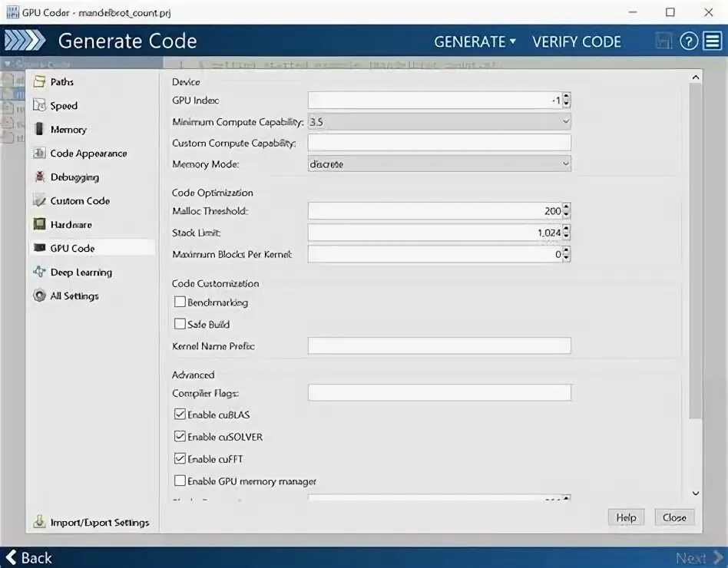Expand the GENERATE dropdown arrow
The width and height of the screenshot is (728, 568).
(x=512, y=41)
